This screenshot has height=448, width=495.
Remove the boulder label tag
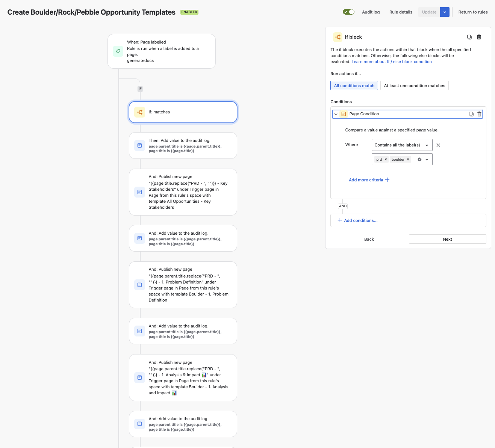point(408,160)
